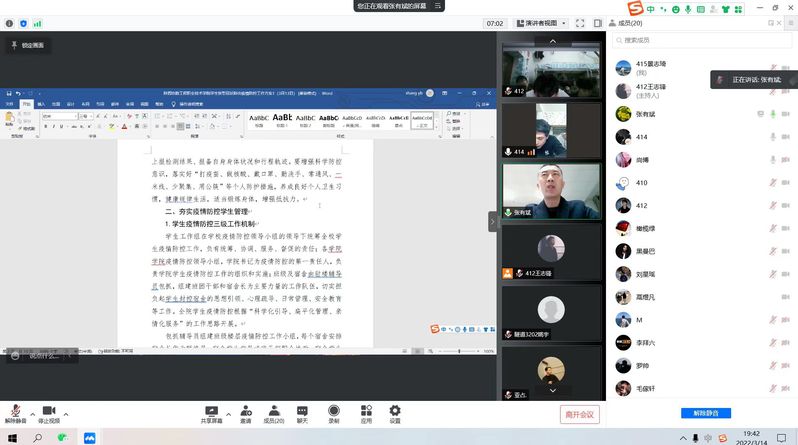The image size is (798, 445).
Task: Open the share screen (共享屏幕) tool
Action: coord(211,411)
